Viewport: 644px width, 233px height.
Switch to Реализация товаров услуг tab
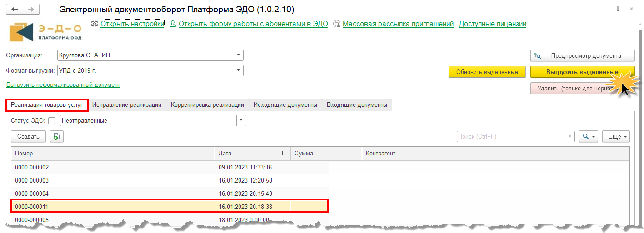pyautogui.click(x=47, y=104)
